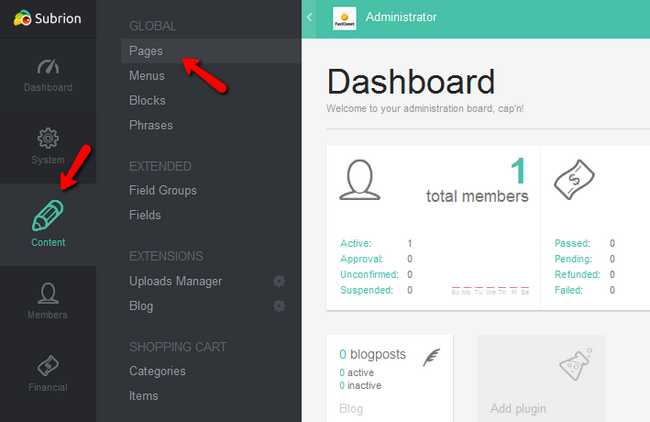
Task: Click the Active members link
Action: pyautogui.click(x=355, y=243)
